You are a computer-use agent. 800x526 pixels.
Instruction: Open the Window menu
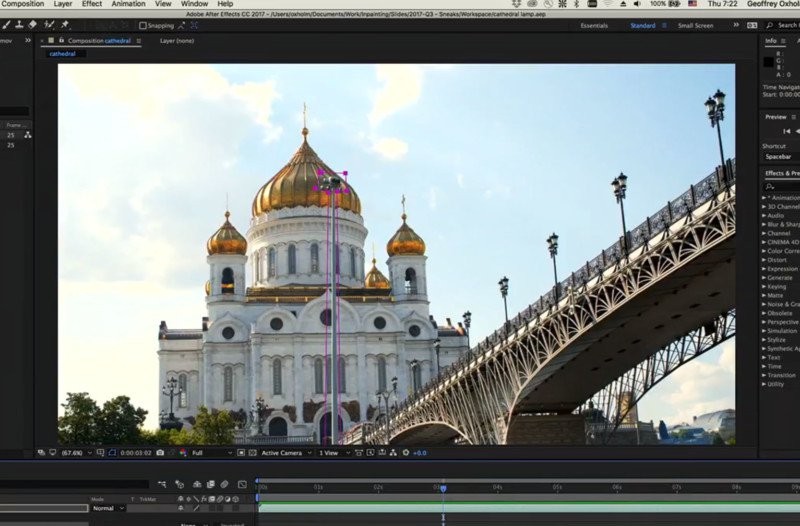(194, 4)
